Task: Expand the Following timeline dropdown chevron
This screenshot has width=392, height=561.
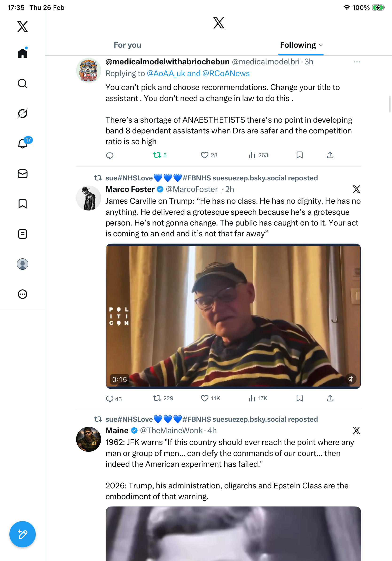Action: (321, 45)
